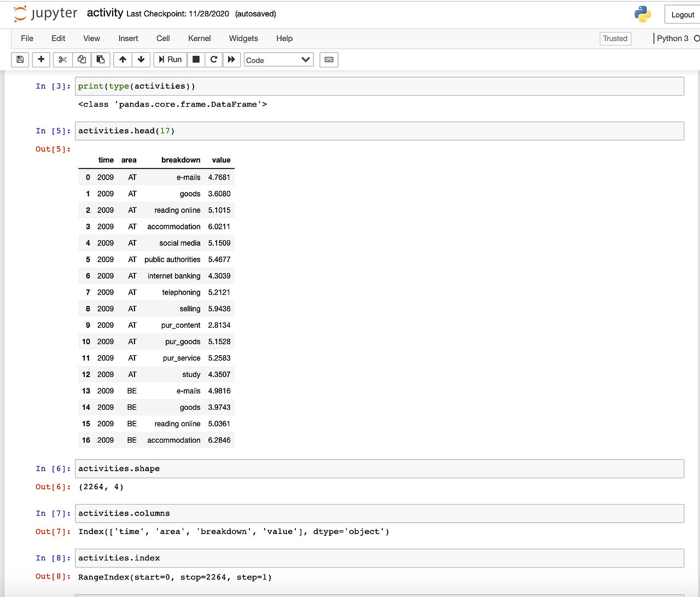Run the selected cell
This screenshot has height=597, width=700.
coord(170,60)
